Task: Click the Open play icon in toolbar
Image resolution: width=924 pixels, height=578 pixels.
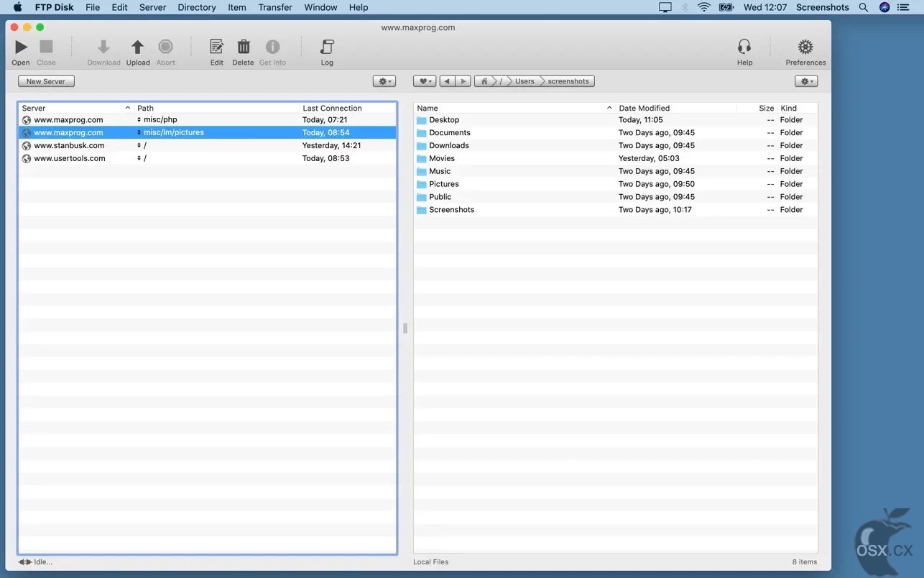Action: click(21, 47)
